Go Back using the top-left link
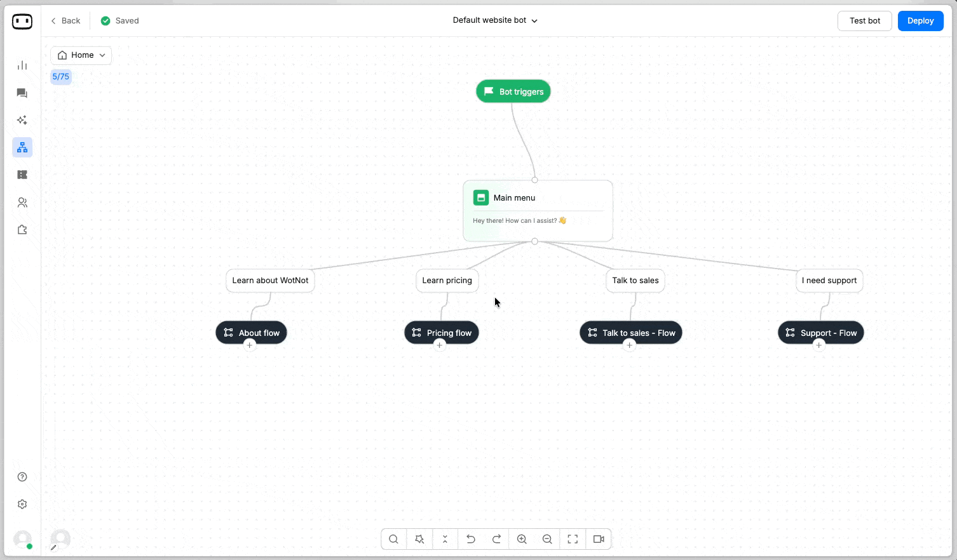This screenshot has height=560, width=957. (x=65, y=21)
